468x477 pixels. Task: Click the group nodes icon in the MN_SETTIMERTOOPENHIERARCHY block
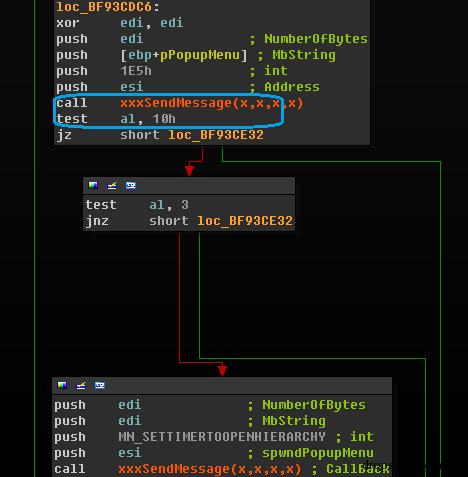(x=99, y=385)
